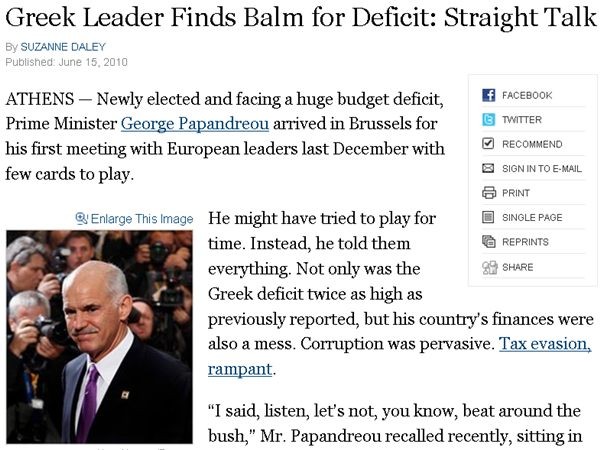The height and width of the screenshot is (450, 600).
Task: Click the Recommend checkmark icon
Action: pyautogui.click(x=488, y=144)
